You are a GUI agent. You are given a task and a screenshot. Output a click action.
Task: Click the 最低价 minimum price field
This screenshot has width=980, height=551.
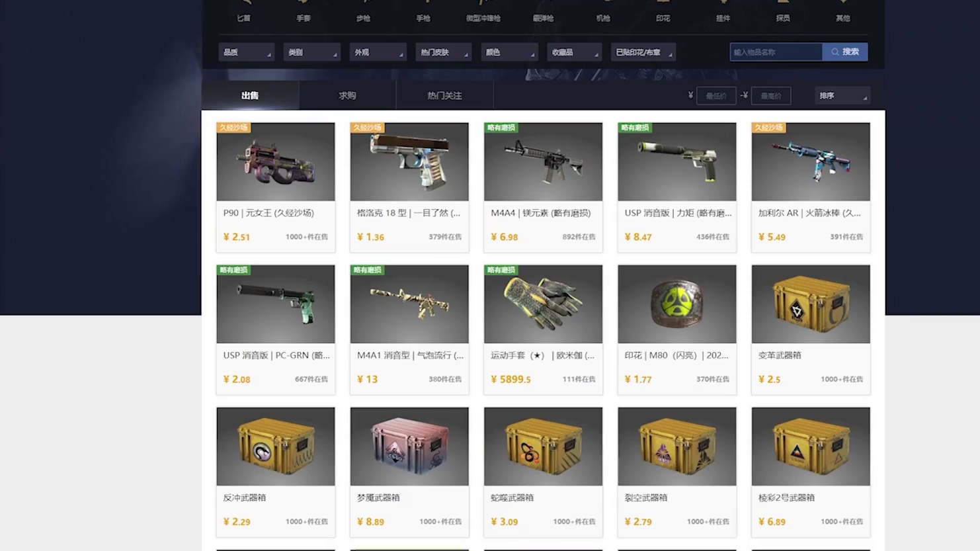coord(716,96)
